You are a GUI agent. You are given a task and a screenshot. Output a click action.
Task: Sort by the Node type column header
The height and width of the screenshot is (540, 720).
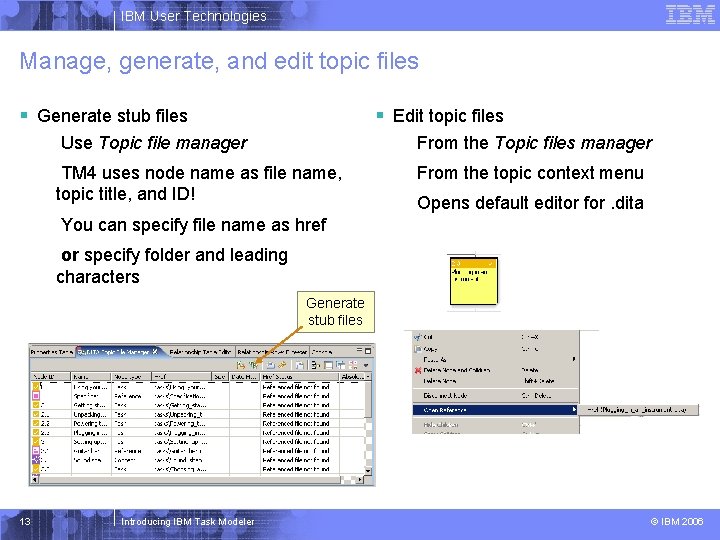pos(131,377)
